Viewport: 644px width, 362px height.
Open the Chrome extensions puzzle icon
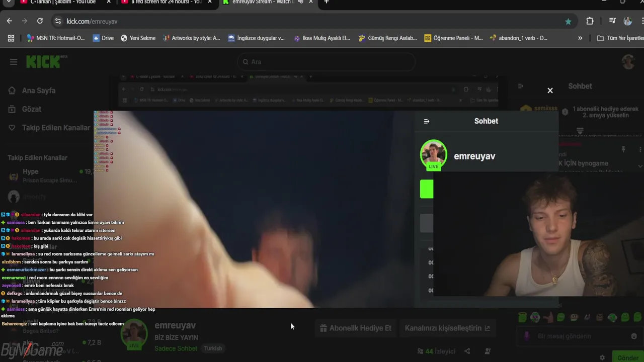[590, 21]
